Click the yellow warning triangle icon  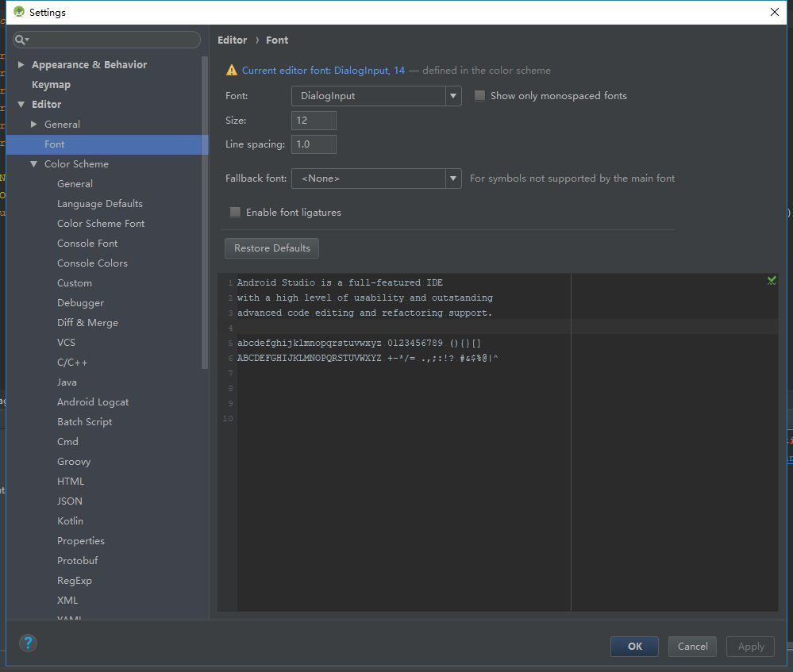232,71
